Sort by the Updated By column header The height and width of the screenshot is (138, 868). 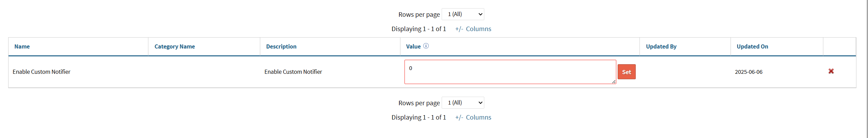(661, 46)
